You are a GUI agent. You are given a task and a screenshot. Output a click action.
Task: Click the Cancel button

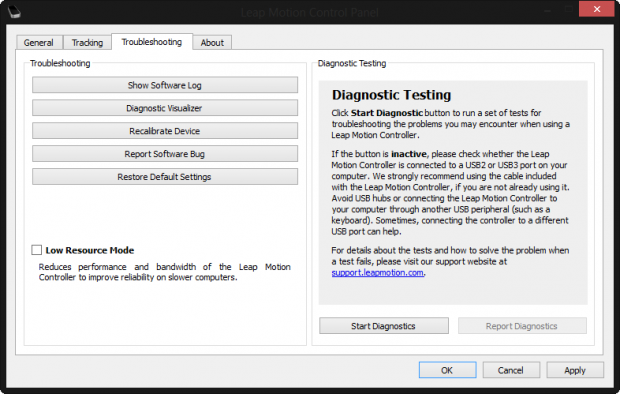[511, 370]
